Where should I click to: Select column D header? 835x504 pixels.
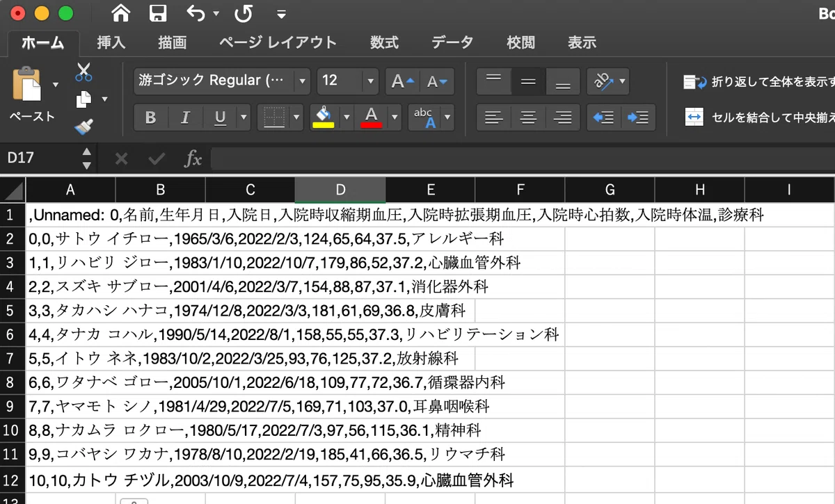point(340,190)
